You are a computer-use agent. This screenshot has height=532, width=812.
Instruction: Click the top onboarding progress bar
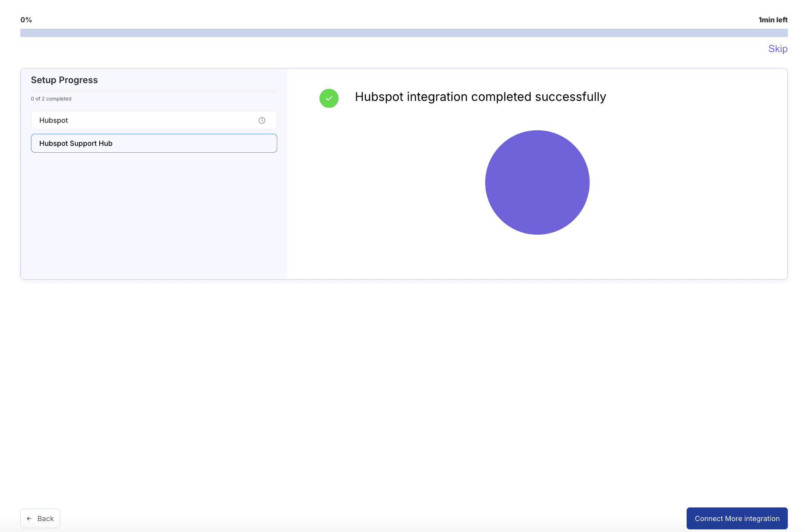coord(403,33)
